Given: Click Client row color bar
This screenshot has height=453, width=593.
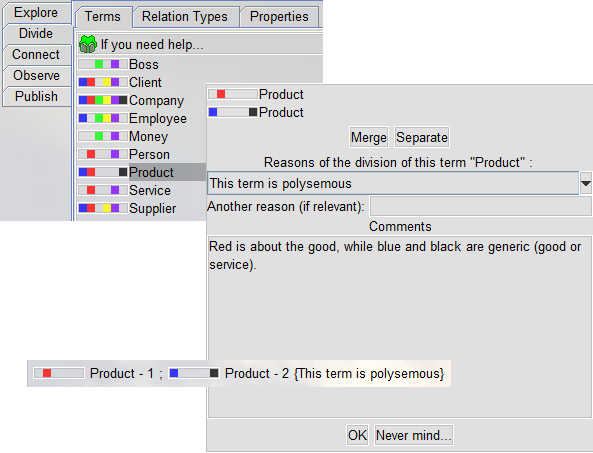Looking at the screenshot, I should [x=103, y=82].
